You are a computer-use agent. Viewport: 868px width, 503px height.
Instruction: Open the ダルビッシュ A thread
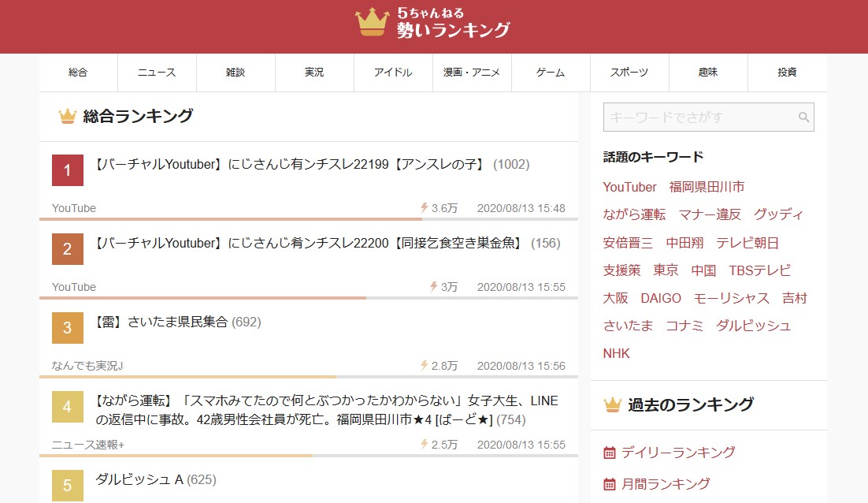155,479
